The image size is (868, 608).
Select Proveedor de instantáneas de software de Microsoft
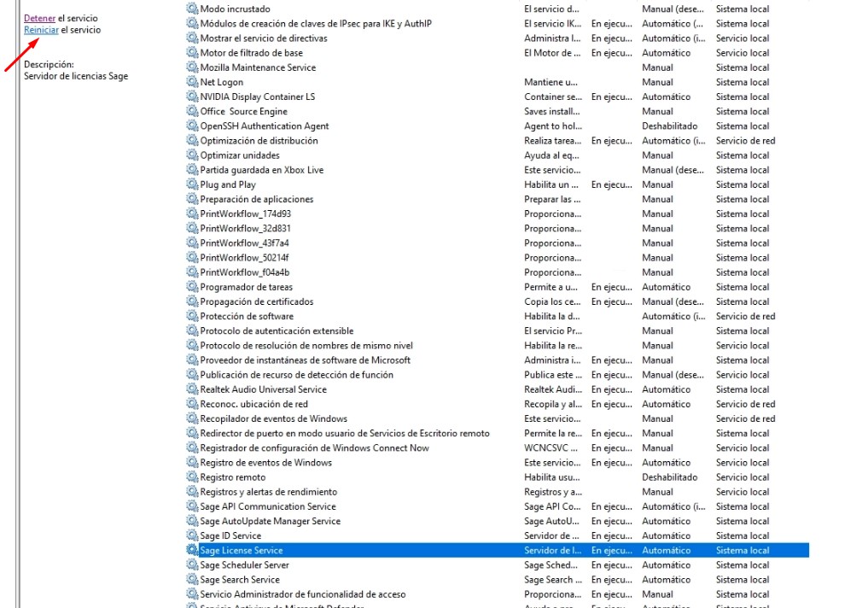[x=305, y=360]
